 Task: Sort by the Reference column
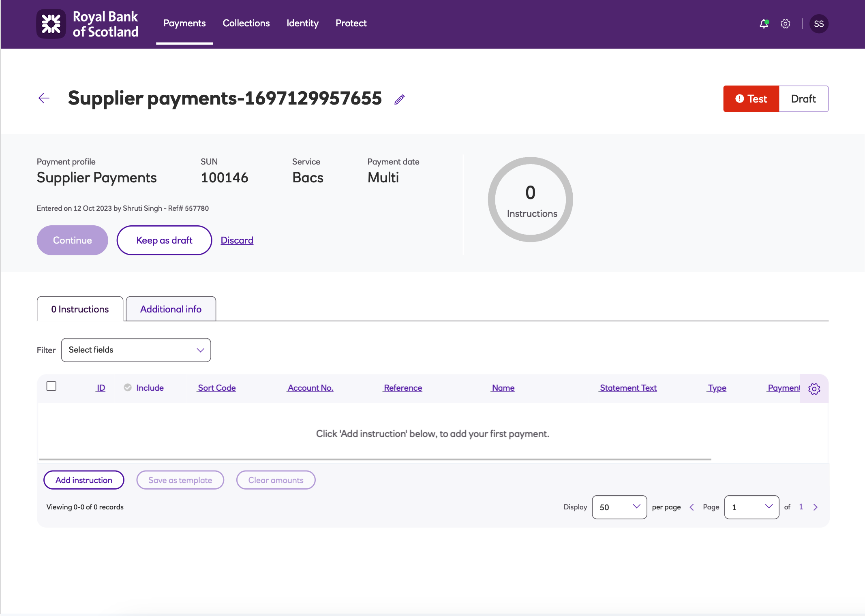tap(403, 388)
